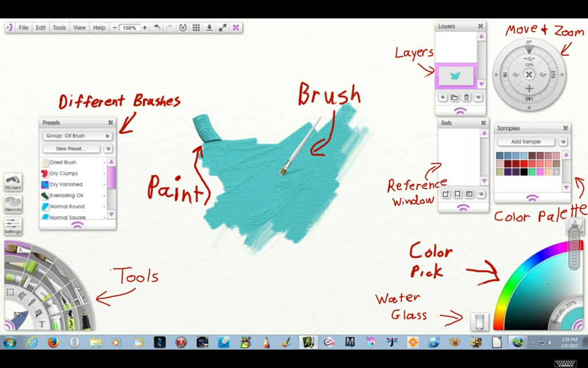The height and width of the screenshot is (368, 588).
Task: Click the Add Sample button
Action: (526, 141)
